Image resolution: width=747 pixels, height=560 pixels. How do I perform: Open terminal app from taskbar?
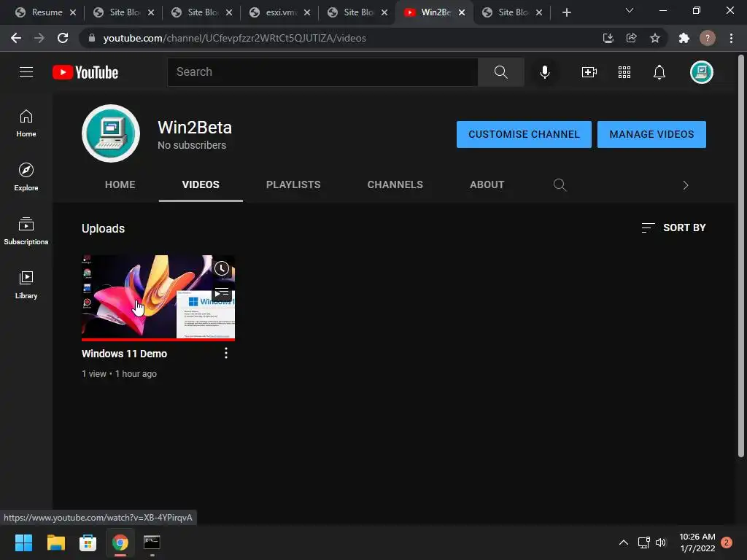(x=152, y=542)
